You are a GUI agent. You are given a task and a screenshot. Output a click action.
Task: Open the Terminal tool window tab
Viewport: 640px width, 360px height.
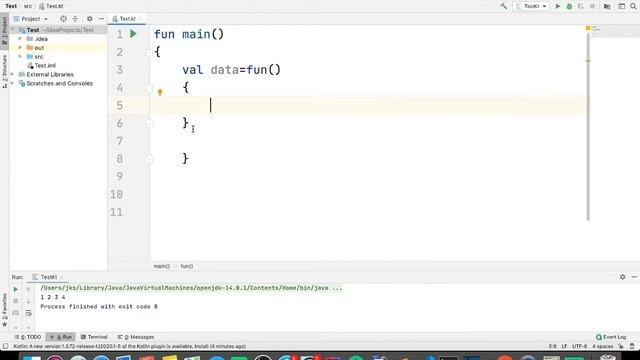pyautogui.click(x=94, y=337)
